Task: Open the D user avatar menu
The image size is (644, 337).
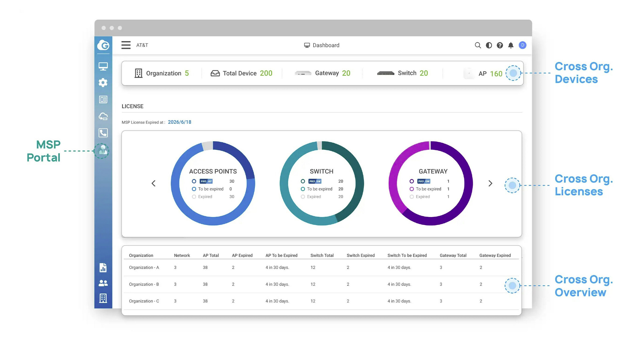Action: click(522, 45)
